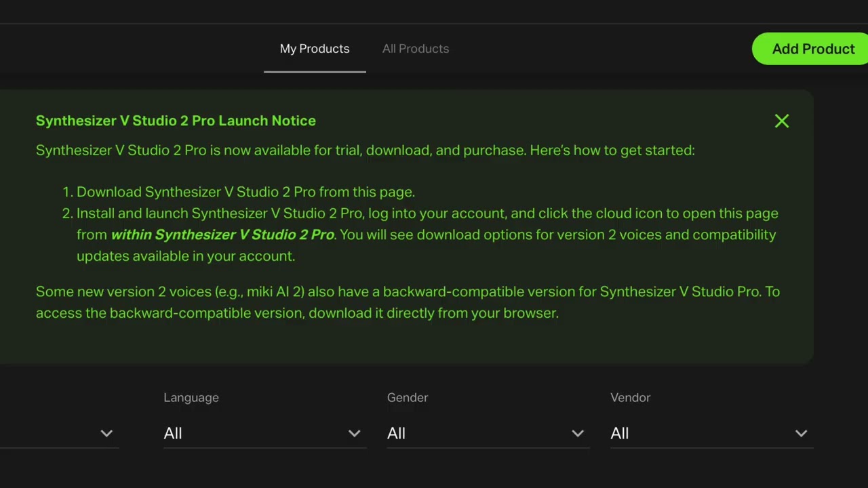868x488 pixels.
Task: Open the Gender filter dropdown
Action: (488, 433)
